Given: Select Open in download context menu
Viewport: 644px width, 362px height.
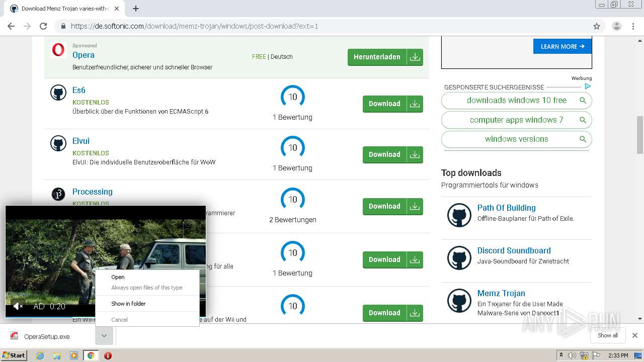Looking at the screenshot, I should click(x=147, y=277).
